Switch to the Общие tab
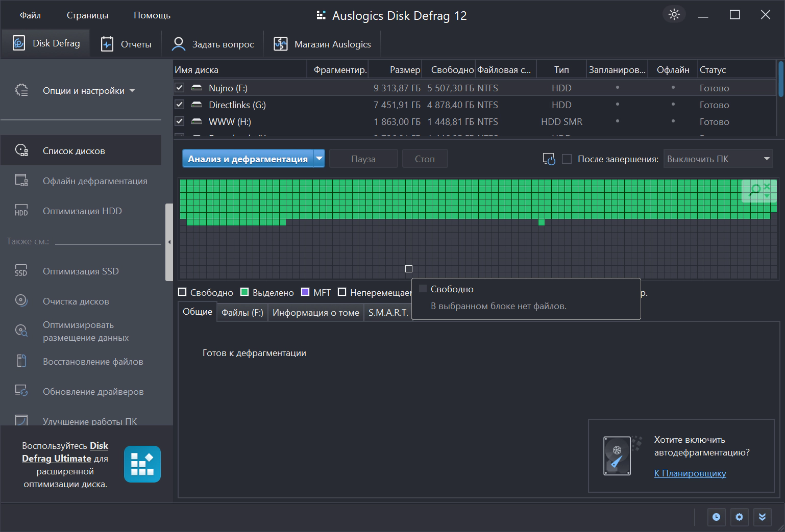The image size is (785, 532). point(198,312)
